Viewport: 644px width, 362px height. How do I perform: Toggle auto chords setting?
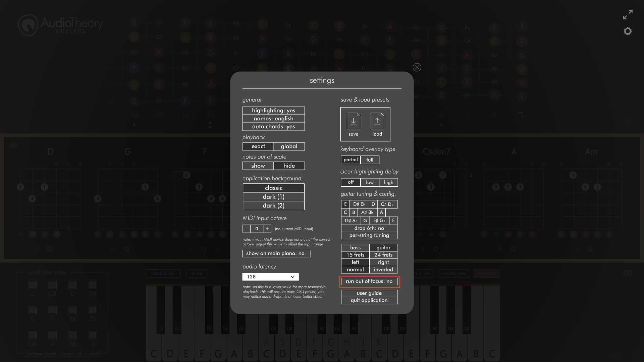273,127
